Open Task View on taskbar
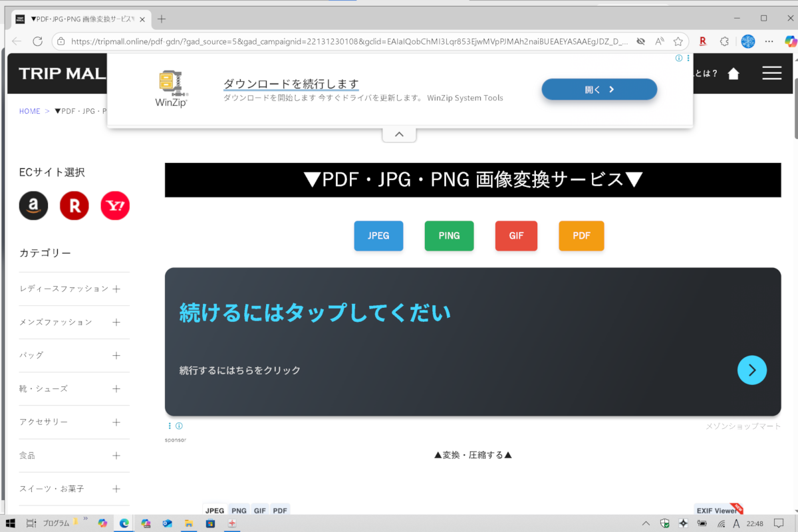The width and height of the screenshot is (798, 532). coord(31,523)
